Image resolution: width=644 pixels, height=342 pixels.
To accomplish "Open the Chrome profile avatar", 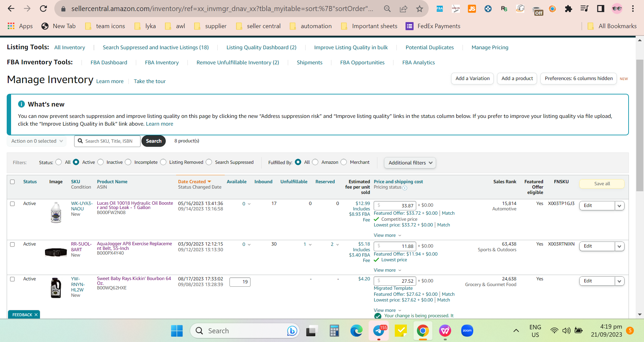I will 617,9.
